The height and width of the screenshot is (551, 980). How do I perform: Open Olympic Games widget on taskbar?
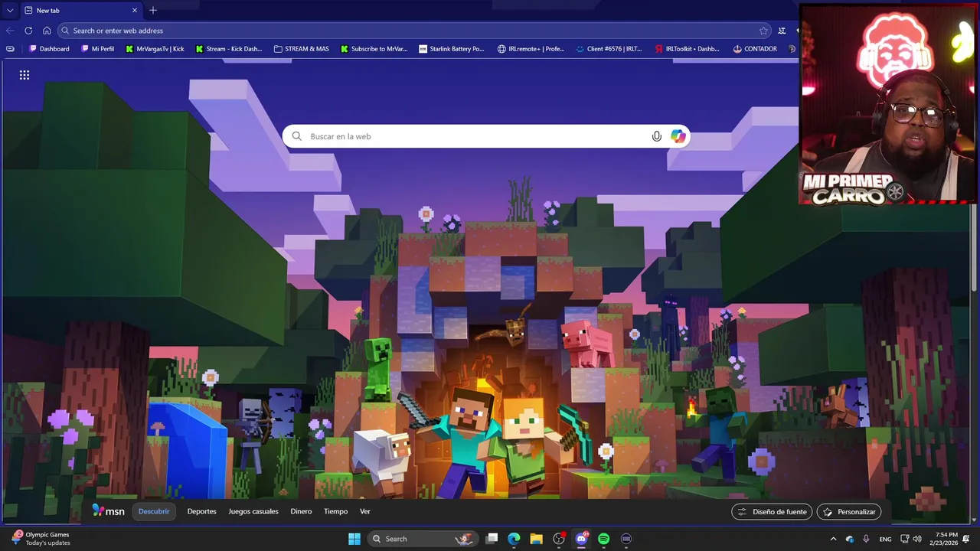click(x=40, y=539)
